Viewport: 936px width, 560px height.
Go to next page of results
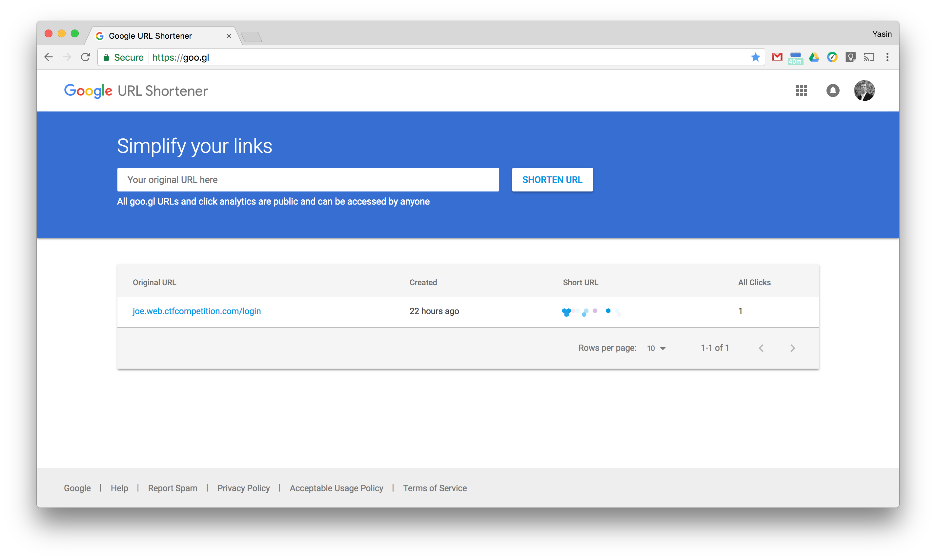tap(793, 348)
